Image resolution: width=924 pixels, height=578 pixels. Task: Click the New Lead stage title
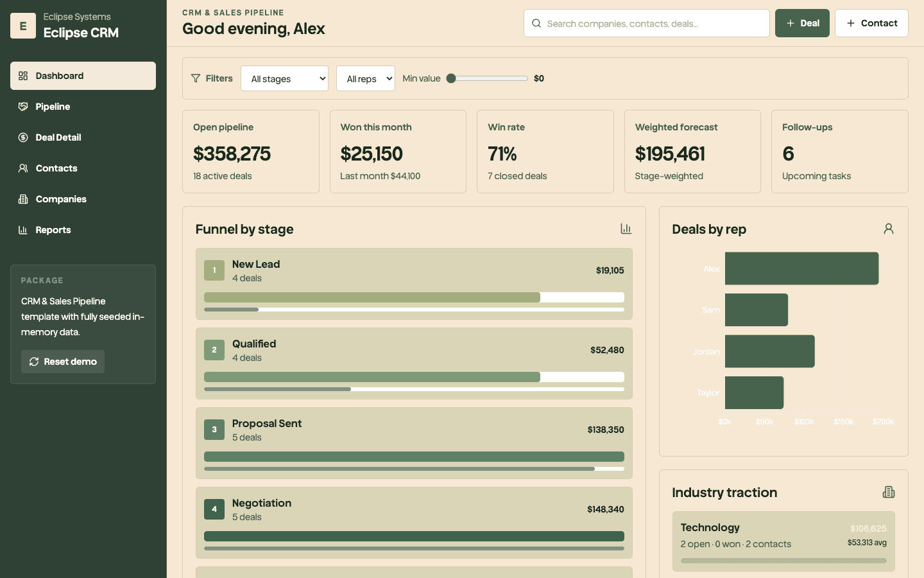click(x=256, y=264)
